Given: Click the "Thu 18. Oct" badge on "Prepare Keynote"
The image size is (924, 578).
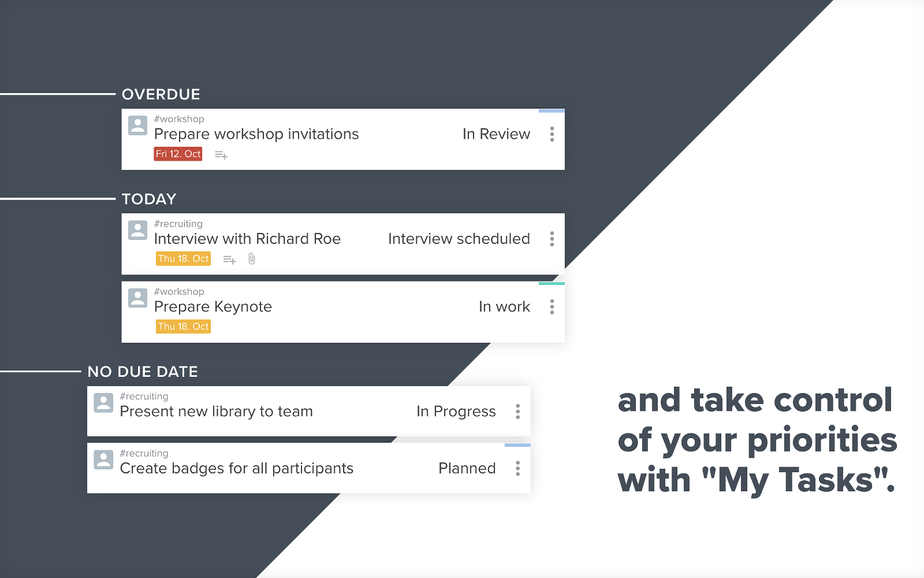Looking at the screenshot, I should (183, 326).
